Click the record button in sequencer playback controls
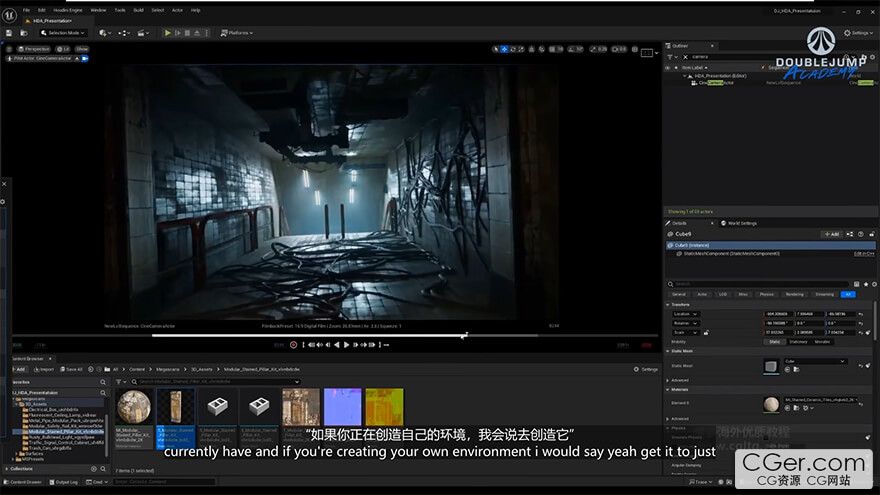The width and height of the screenshot is (880, 495). [x=293, y=345]
